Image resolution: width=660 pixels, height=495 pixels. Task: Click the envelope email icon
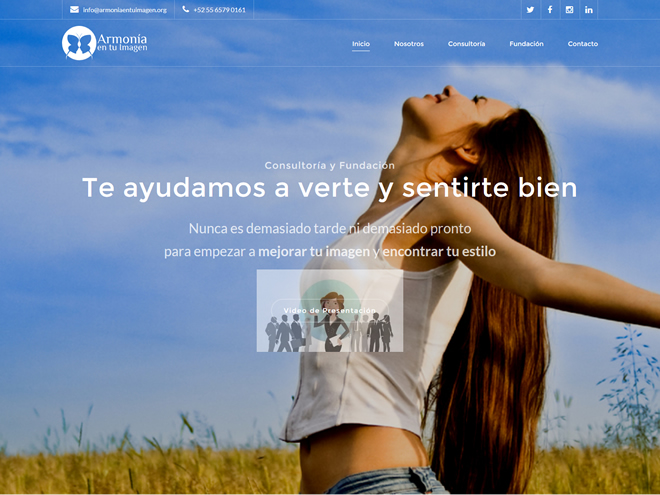click(74, 10)
